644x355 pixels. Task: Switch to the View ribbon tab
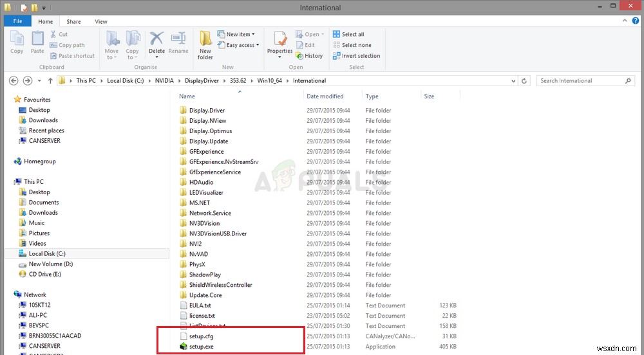click(101, 22)
